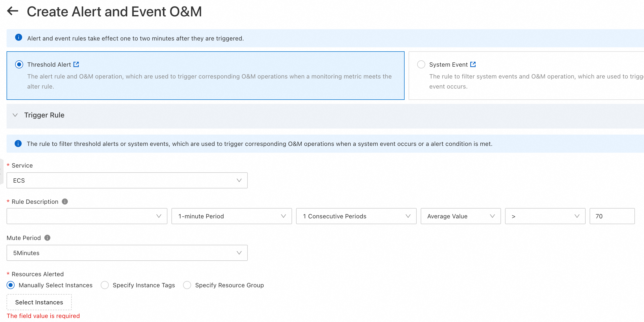Viewport: 644px width, 322px height.
Task: Click info icon in top alert banner
Action: click(19, 38)
